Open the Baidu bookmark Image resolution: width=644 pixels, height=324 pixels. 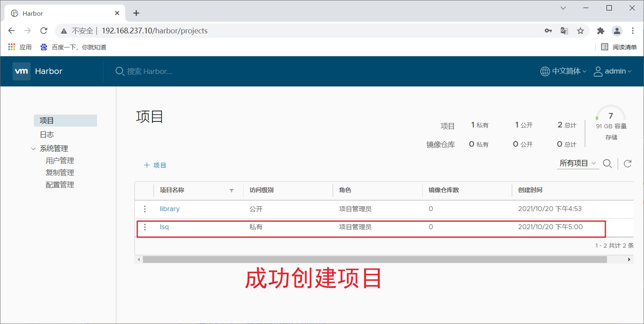pyautogui.click(x=73, y=47)
